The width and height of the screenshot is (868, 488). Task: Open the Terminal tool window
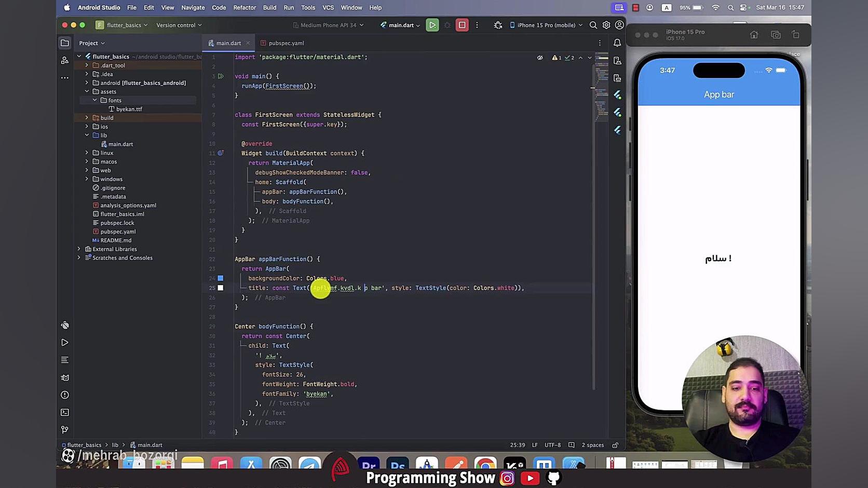[x=65, y=412]
